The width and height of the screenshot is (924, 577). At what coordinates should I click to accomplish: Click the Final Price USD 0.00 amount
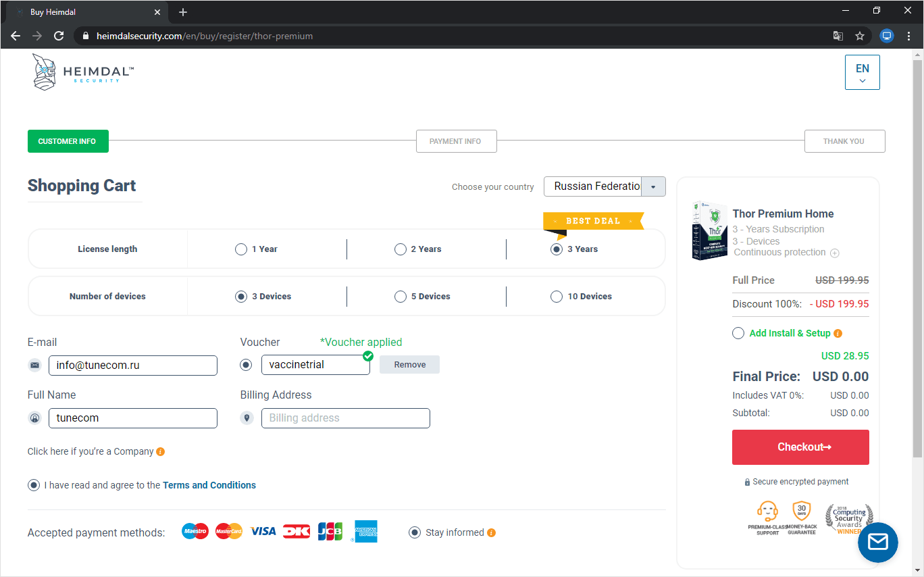(x=840, y=376)
